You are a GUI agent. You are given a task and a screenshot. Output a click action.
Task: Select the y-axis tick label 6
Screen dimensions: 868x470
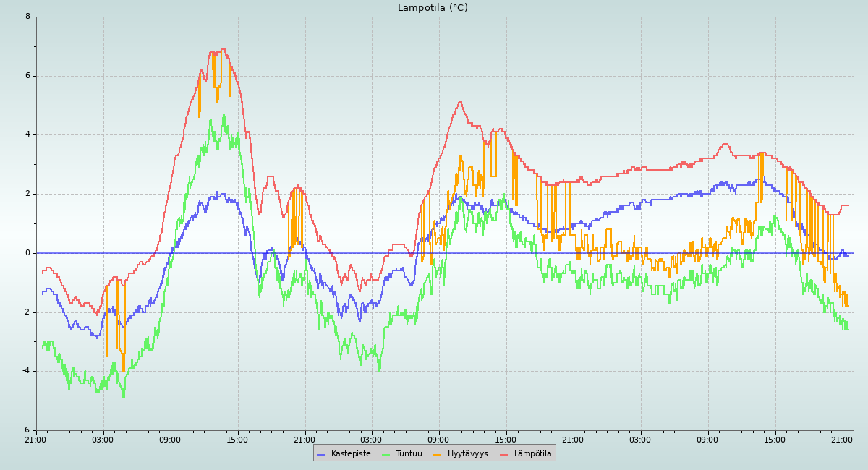click(x=27, y=76)
